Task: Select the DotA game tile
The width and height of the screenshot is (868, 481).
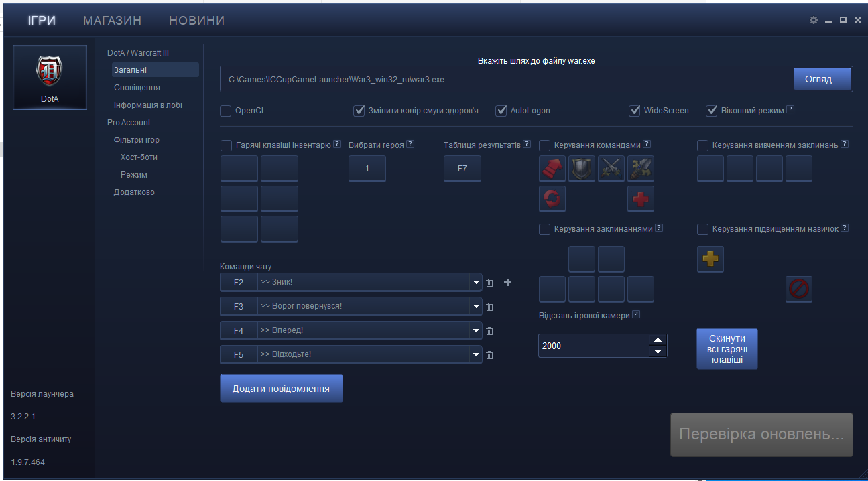Action: (x=50, y=77)
